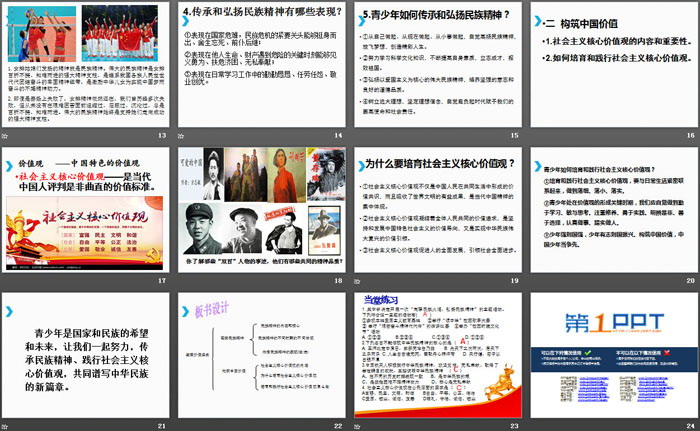
Task: Select slide 16 thumbnail 构筑中国价值
Action: (x=614, y=65)
